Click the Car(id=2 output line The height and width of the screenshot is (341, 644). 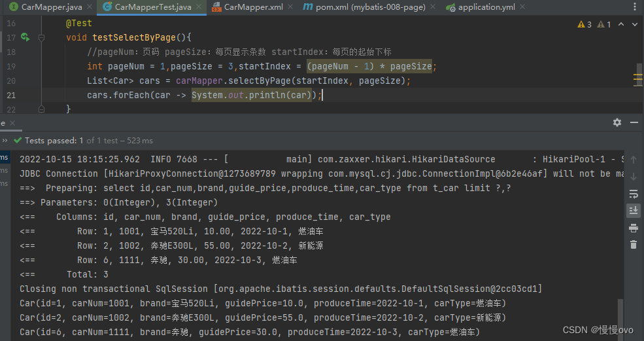point(263,317)
